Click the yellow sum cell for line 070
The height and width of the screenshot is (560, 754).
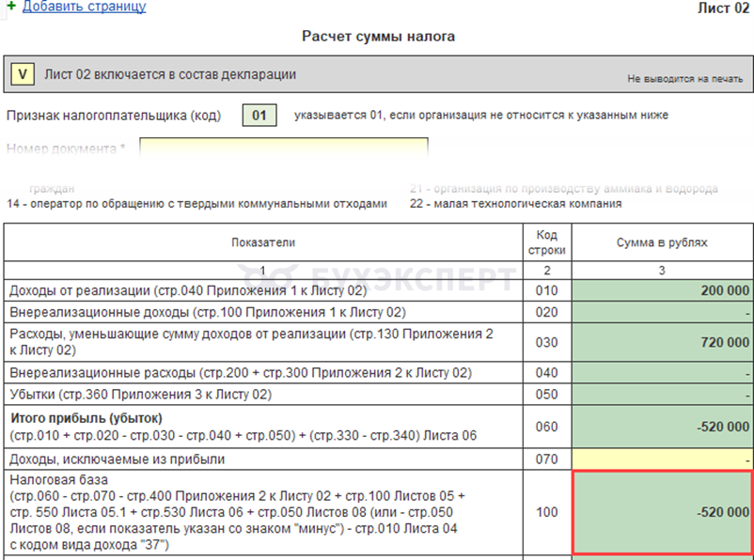662,459
